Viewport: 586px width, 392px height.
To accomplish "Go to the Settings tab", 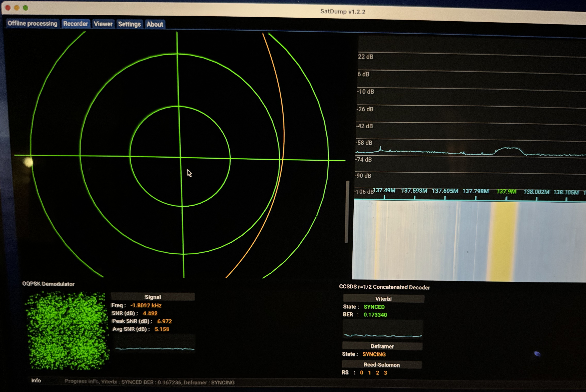I will click(129, 24).
